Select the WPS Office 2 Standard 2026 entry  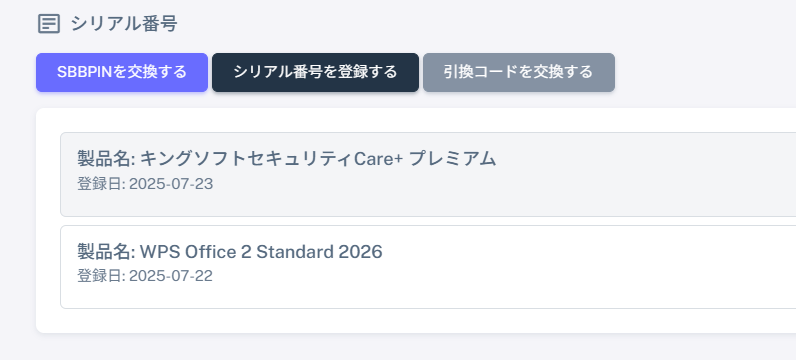(x=428, y=267)
